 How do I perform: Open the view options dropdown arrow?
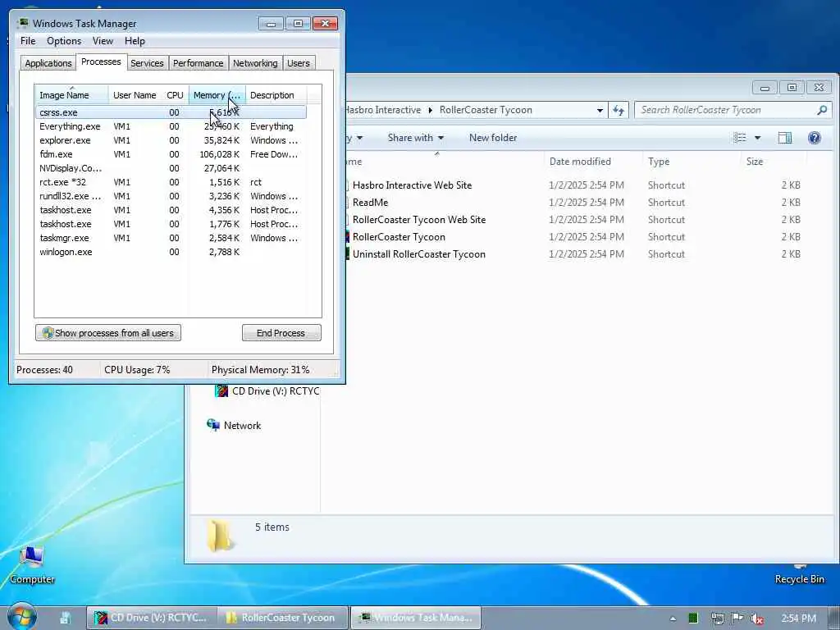(757, 138)
